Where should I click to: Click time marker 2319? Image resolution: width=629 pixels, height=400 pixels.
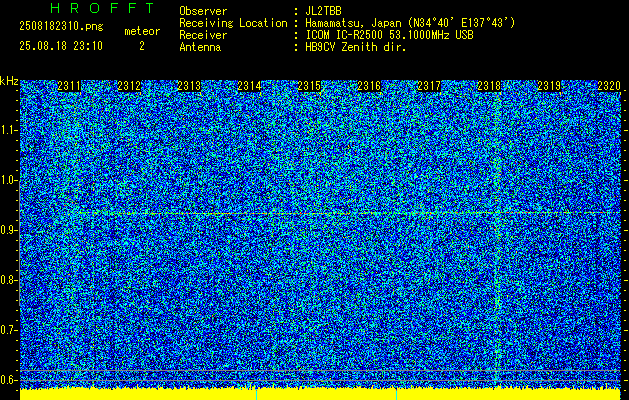549,86
